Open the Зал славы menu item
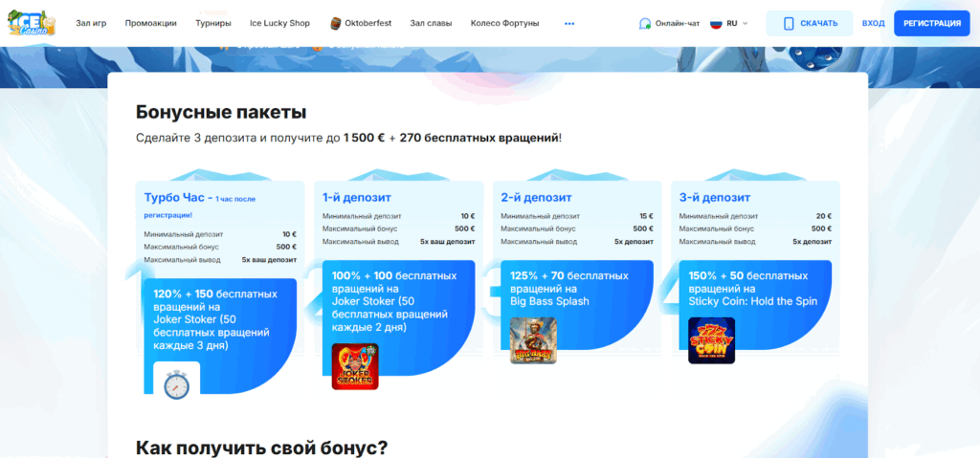 [430, 23]
